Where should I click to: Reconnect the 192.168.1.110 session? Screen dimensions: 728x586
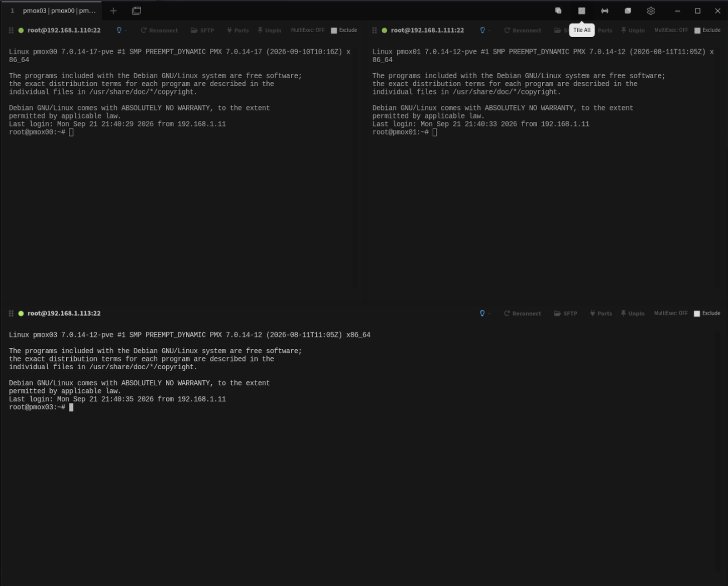159,30
